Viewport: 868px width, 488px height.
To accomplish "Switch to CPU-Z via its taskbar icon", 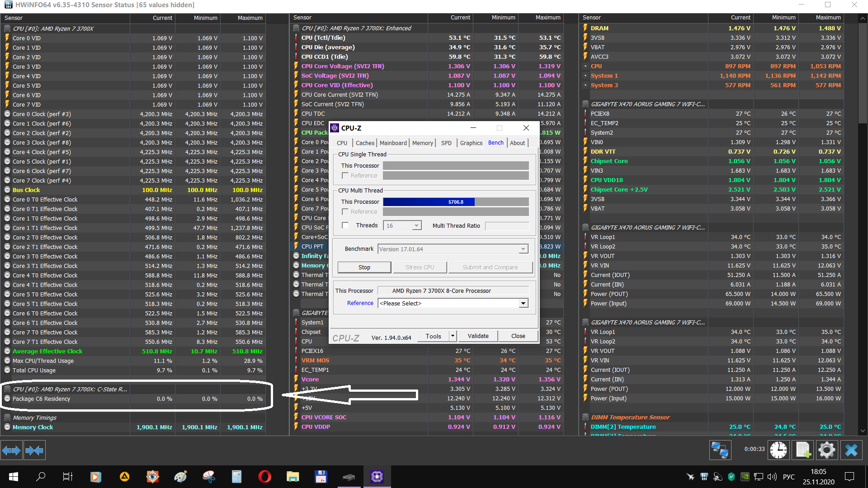I will 377,477.
